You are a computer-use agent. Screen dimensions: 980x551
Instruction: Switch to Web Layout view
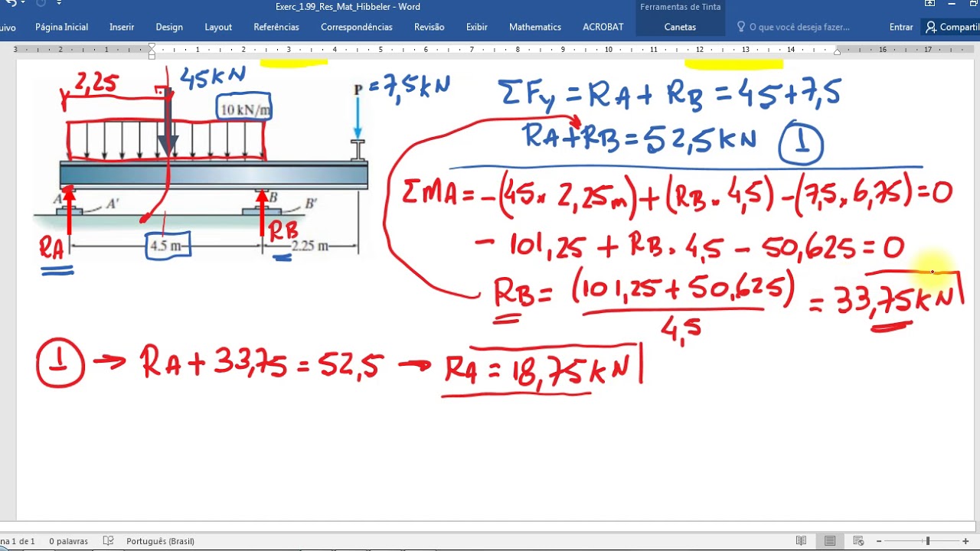point(858,541)
